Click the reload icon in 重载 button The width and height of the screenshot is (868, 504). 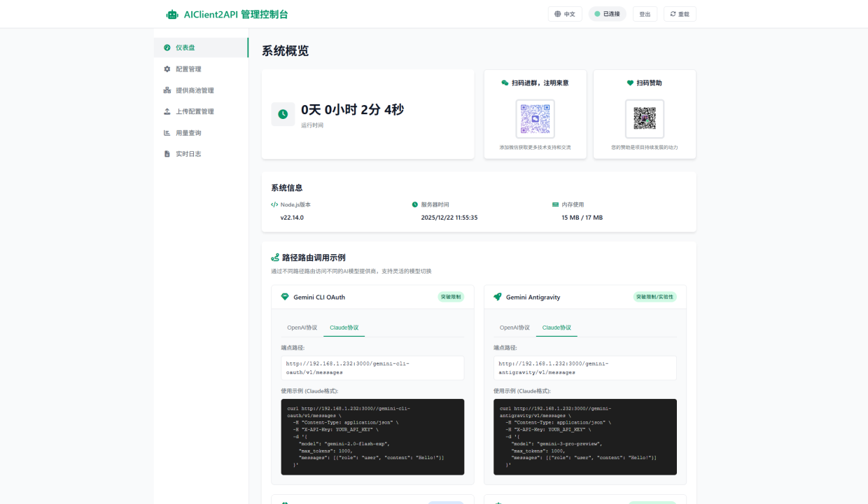tap(674, 14)
